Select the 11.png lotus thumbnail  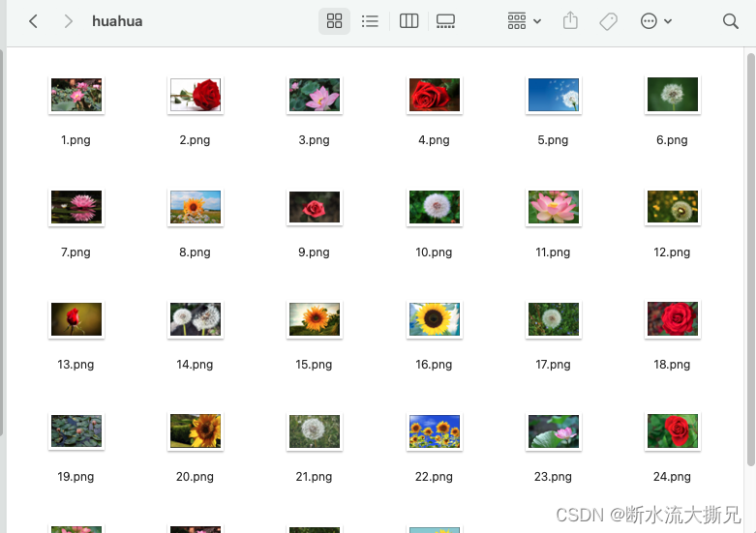pyautogui.click(x=554, y=207)
